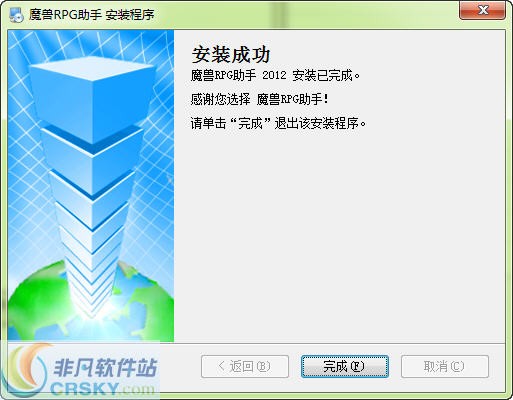Click the 魔兽RPG助手 2012 安装已完成 text line
513x400 pixels.
[x=275, y=75]
